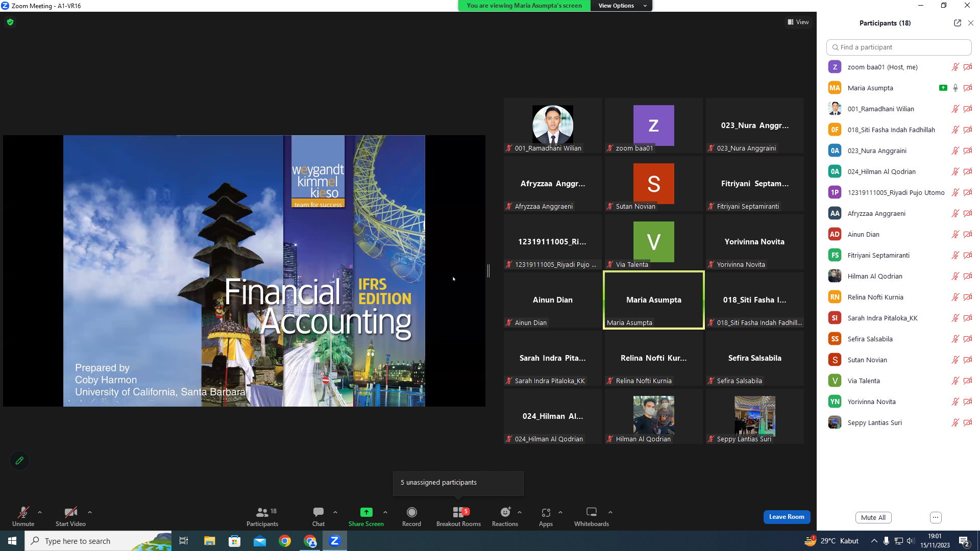This screenshot has height=551, width=980.
Task: Click the Windows taskbar search box
Action: (x=98, y=541)
